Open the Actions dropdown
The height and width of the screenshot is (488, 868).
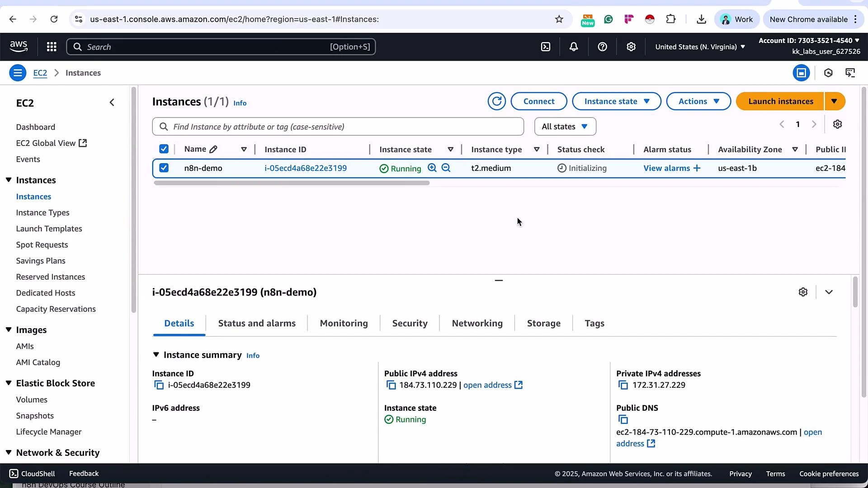click(698, 101)
